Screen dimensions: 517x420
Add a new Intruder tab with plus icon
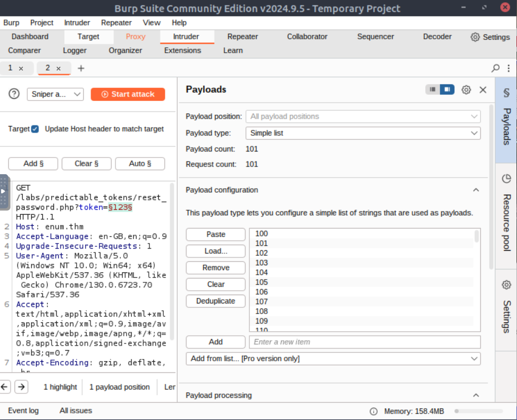81,68
